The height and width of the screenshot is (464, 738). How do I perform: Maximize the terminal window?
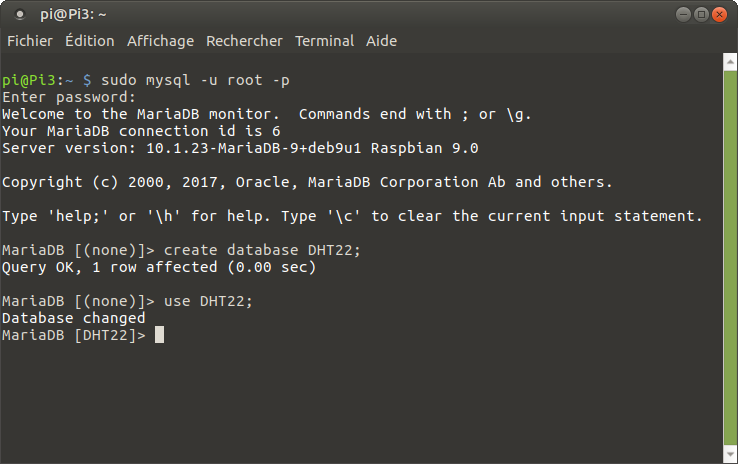(x=702, y=14)
